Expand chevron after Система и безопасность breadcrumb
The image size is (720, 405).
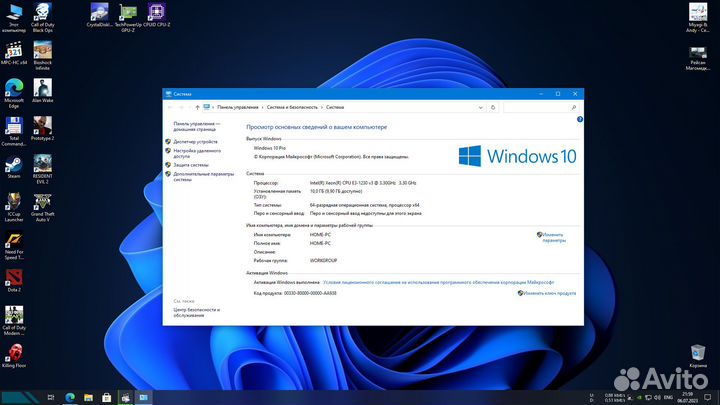[x=322, y=107]
